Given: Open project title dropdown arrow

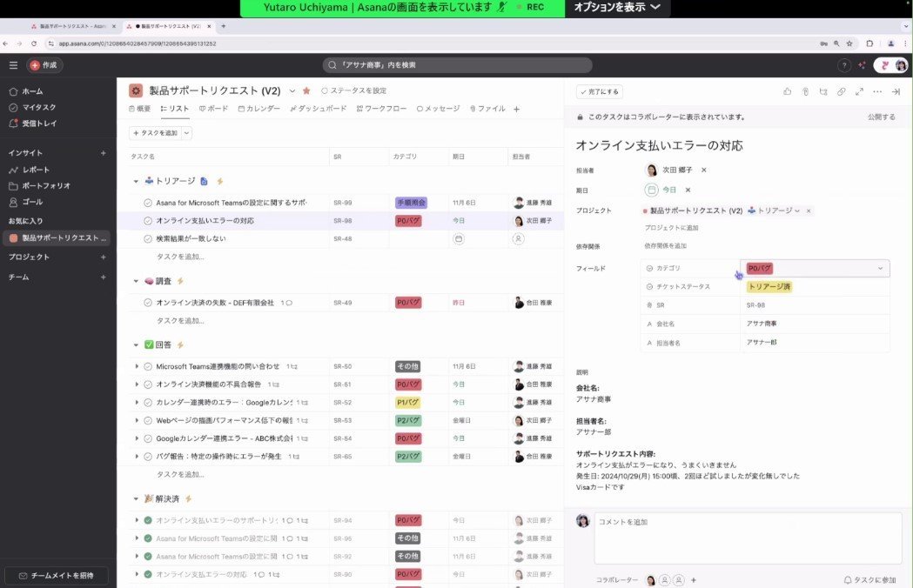Looking at the screenshot, I should pyautogui.click(x=292, y=90).
